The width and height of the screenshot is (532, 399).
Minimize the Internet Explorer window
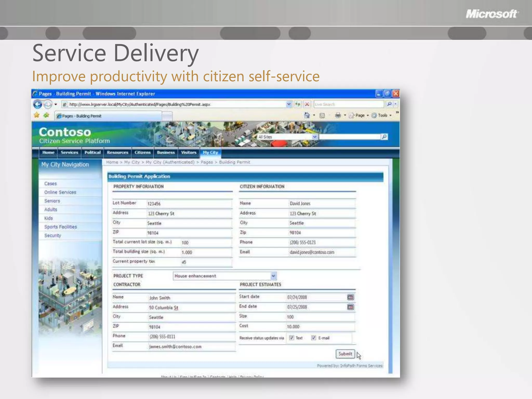379,94
